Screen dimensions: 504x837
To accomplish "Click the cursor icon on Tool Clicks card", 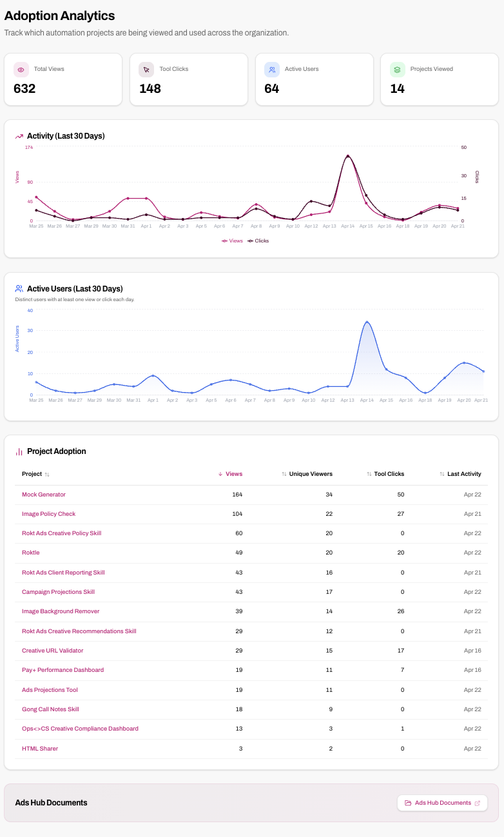I will pyautogui.click(x=146, y=70).
